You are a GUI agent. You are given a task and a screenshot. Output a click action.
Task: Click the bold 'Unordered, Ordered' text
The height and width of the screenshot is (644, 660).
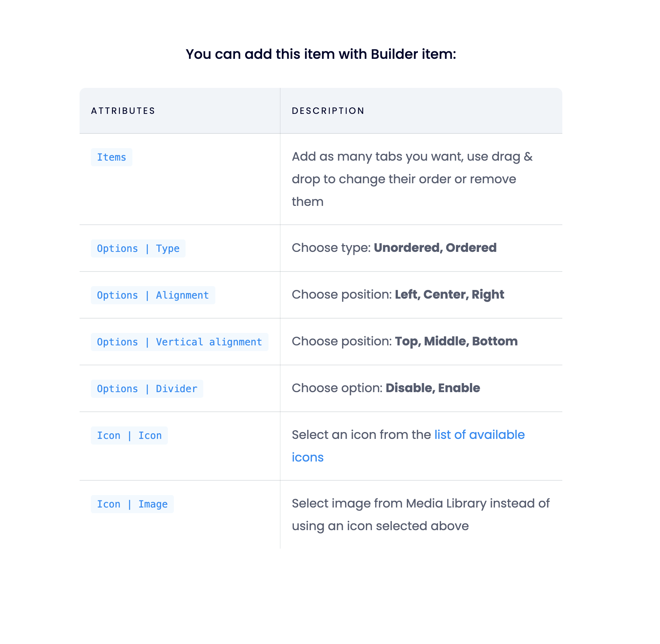(435, 248)
